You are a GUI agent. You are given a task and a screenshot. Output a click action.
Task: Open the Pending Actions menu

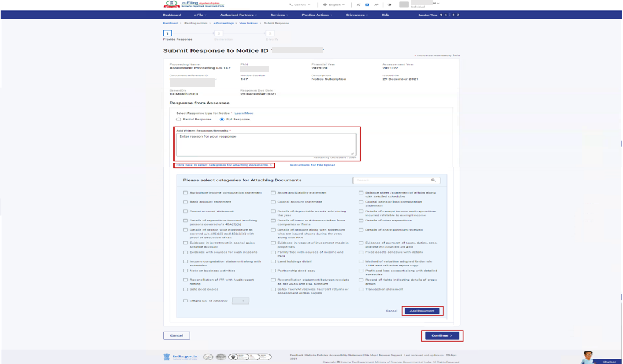click(x=315, y=15)
